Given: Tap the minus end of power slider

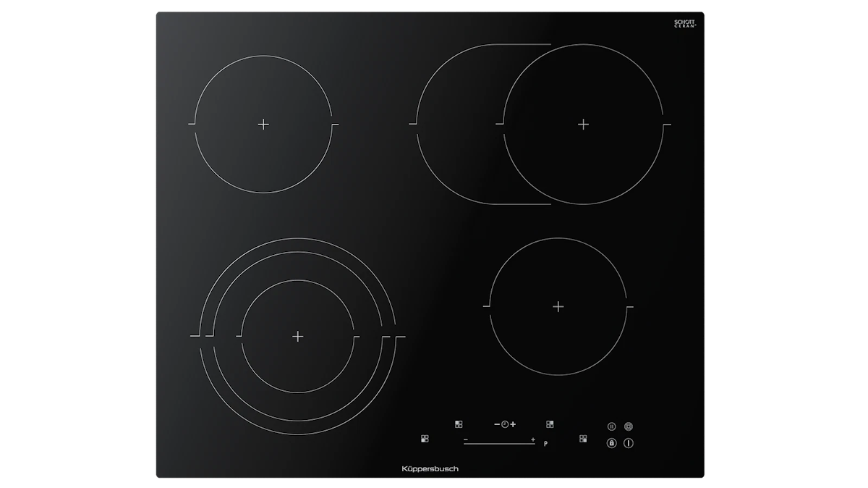Looking at the screenshot, I should (x=466, y=439).
